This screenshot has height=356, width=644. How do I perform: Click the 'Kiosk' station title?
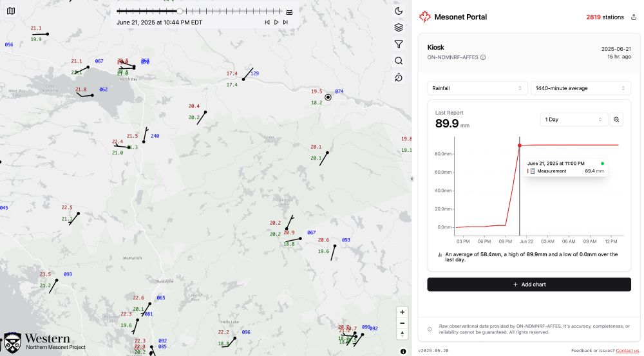pyautogui.click(x=435, y=47)
